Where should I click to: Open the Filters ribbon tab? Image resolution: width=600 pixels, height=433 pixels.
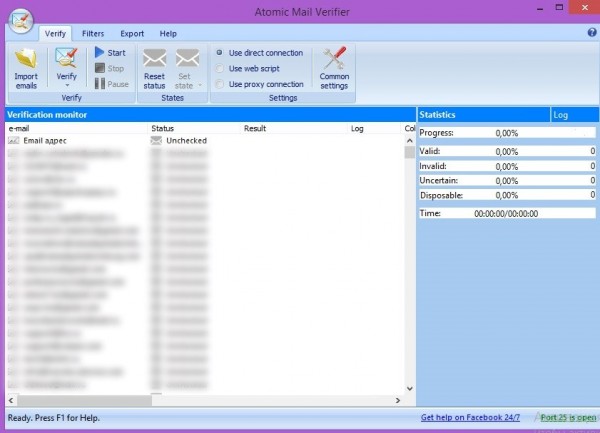click(x=93, y=34)
